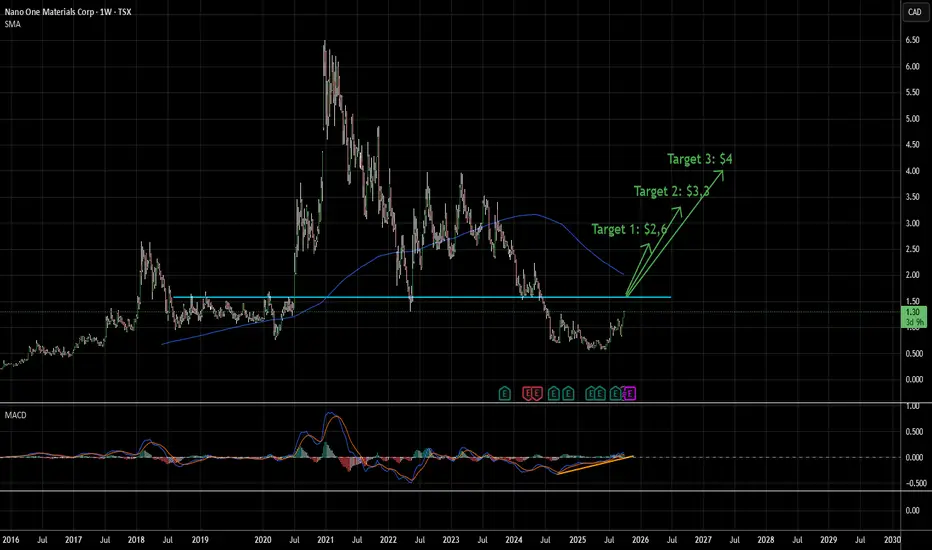The image size is (932, 550).
Task: Select the SMA indicator legend
Action: (x=12, y=24)
